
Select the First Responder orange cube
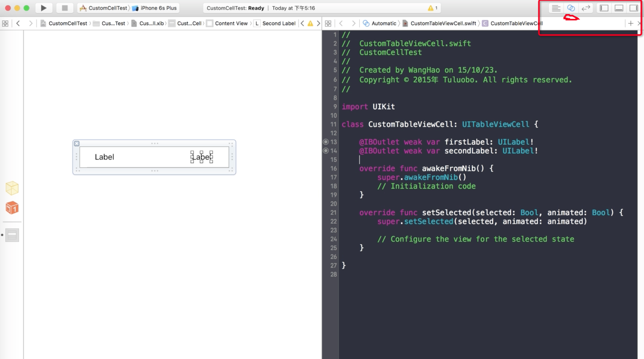[x=12, y=208]
